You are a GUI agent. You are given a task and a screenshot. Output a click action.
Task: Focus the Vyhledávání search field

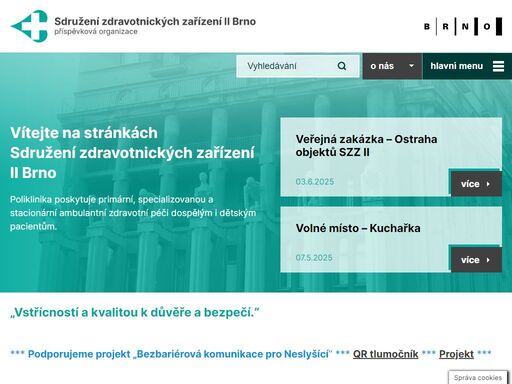(x=298, y=66)
